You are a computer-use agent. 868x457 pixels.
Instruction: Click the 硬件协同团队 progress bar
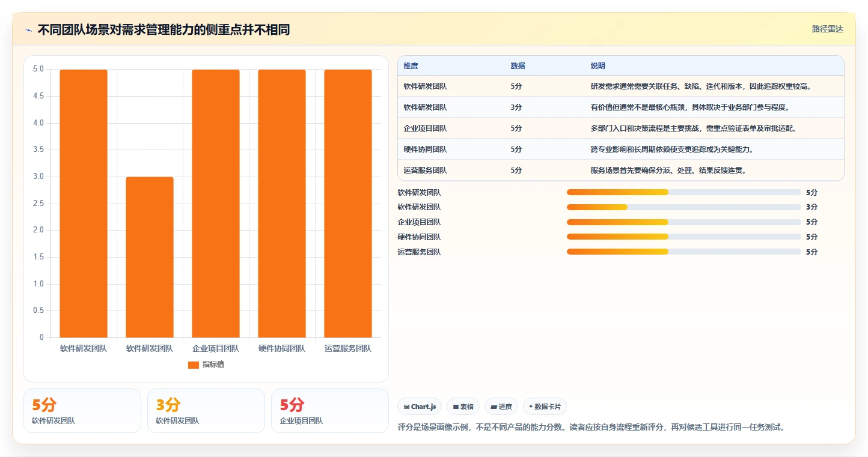click(684, 237)
